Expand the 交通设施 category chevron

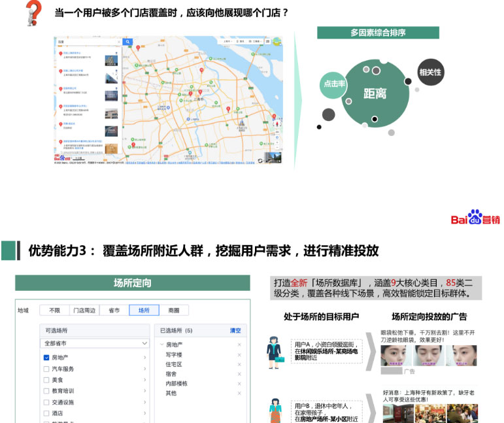[145, 403]
